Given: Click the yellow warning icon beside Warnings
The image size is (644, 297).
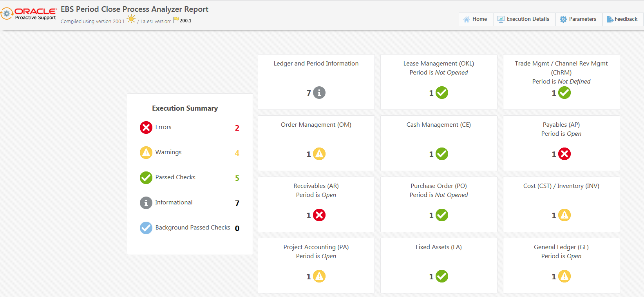Looking at the screenshot, I should pyautogui.click(x=146, y=153).
